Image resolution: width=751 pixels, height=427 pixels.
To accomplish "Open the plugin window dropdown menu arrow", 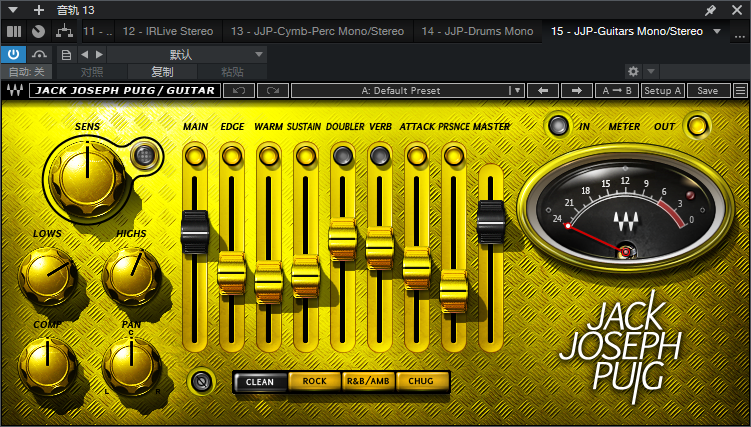I will tap(13, 10).
